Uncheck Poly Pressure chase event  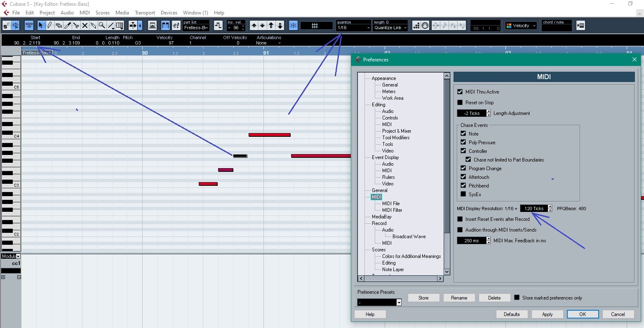tap(463, 142)
